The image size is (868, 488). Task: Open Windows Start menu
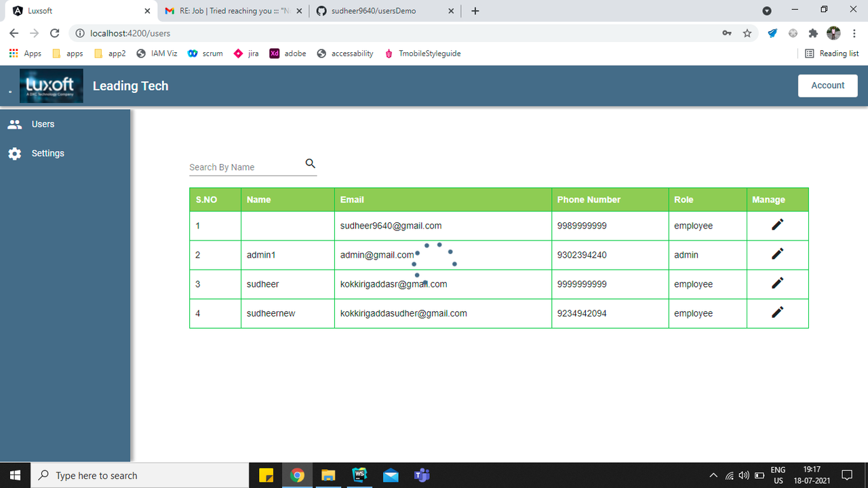coord(16,475)
